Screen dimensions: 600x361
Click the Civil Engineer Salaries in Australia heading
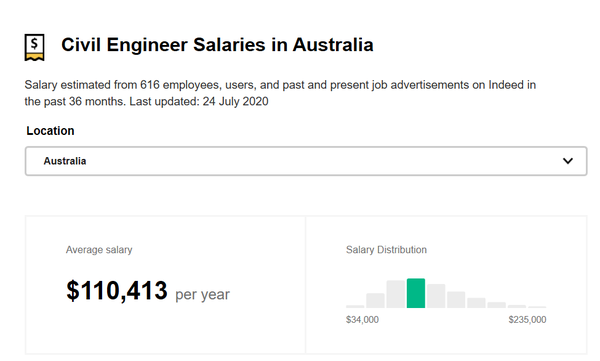217,45
